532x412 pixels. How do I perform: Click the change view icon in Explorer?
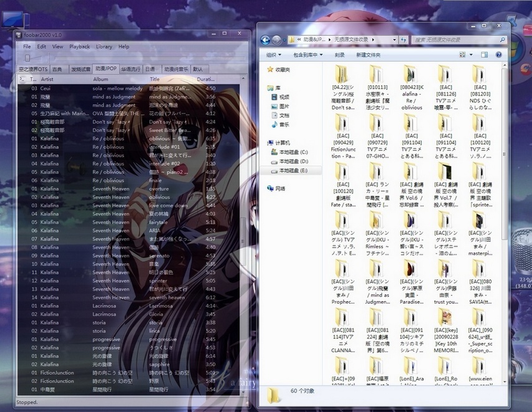[x=462, y=55]
